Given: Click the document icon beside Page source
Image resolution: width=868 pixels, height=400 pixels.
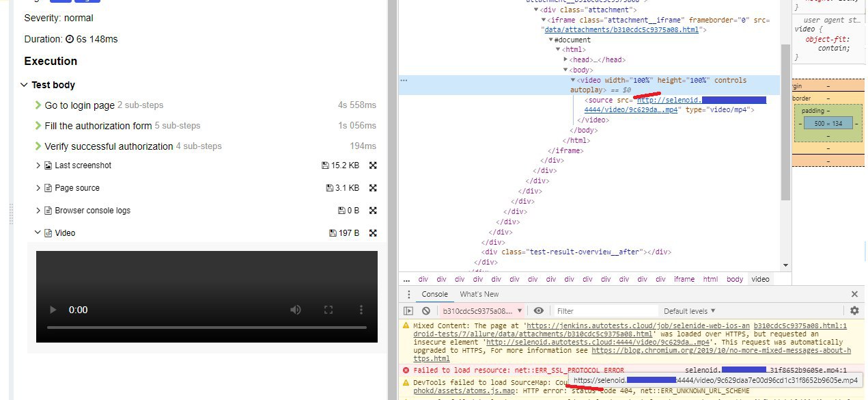Looking at the screenshot, I should (48, 188).
